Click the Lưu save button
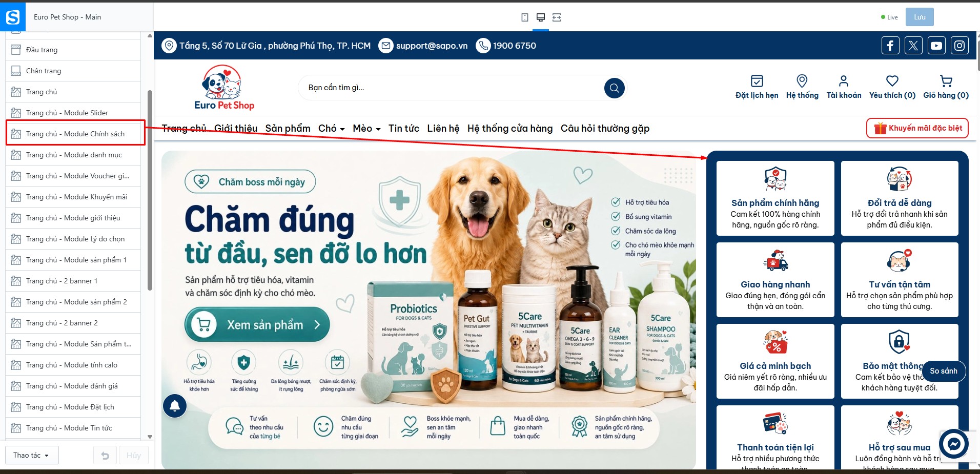The height and width of the screenshot is (474, 980). click(x=920, y=17)
